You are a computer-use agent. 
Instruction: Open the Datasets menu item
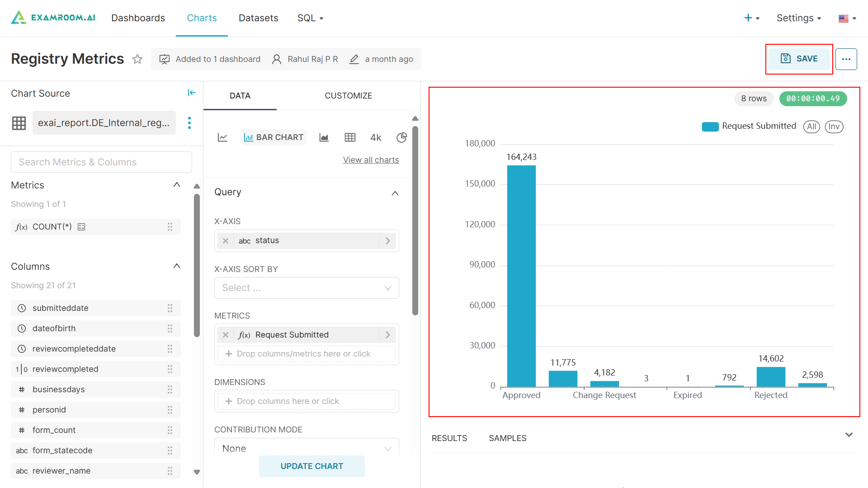[258, 18]
